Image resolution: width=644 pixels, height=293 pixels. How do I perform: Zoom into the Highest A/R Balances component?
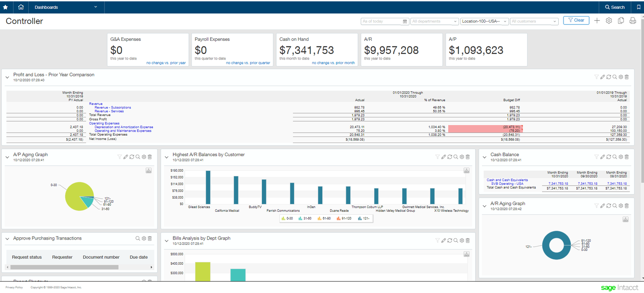456,157
